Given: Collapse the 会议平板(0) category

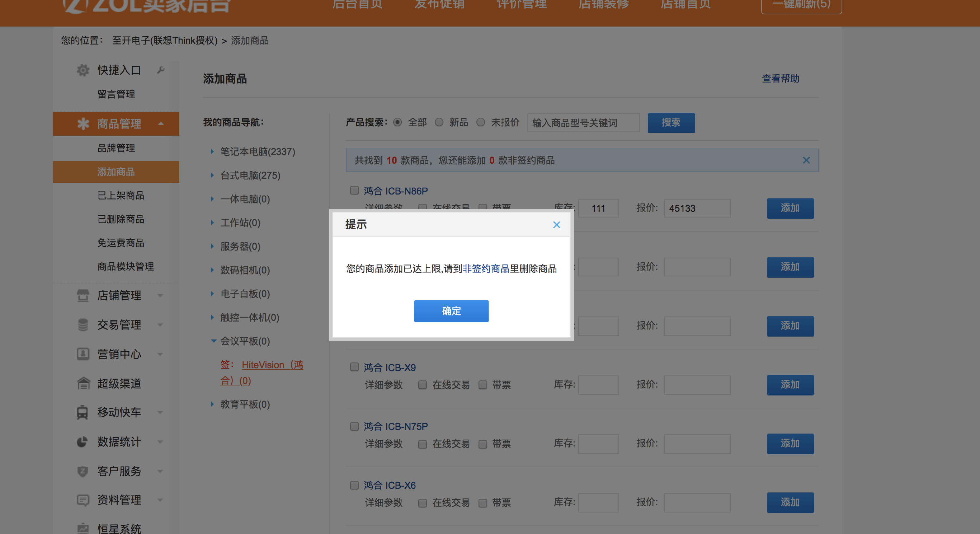Looking at the screenshot, I should coord(213,341).
